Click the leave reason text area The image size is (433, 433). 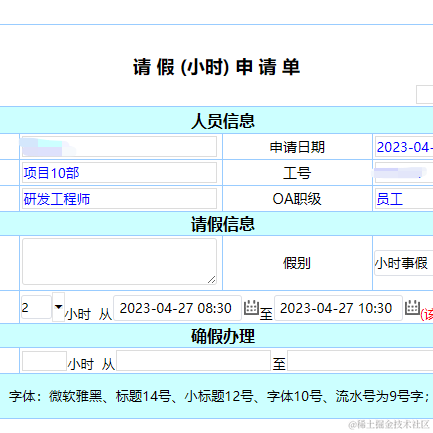point(119,261)
